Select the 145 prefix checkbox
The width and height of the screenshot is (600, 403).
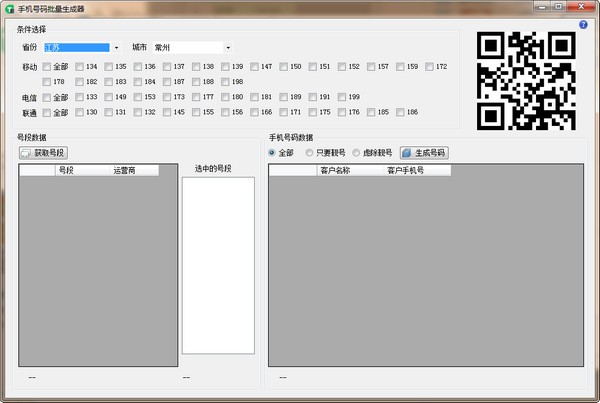[167, 113]
